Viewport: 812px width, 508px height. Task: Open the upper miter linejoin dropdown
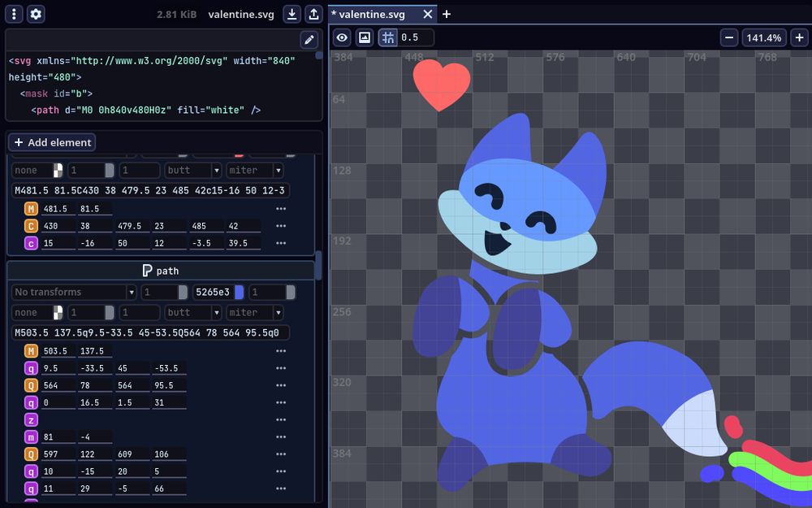click(x=254, y=170)
